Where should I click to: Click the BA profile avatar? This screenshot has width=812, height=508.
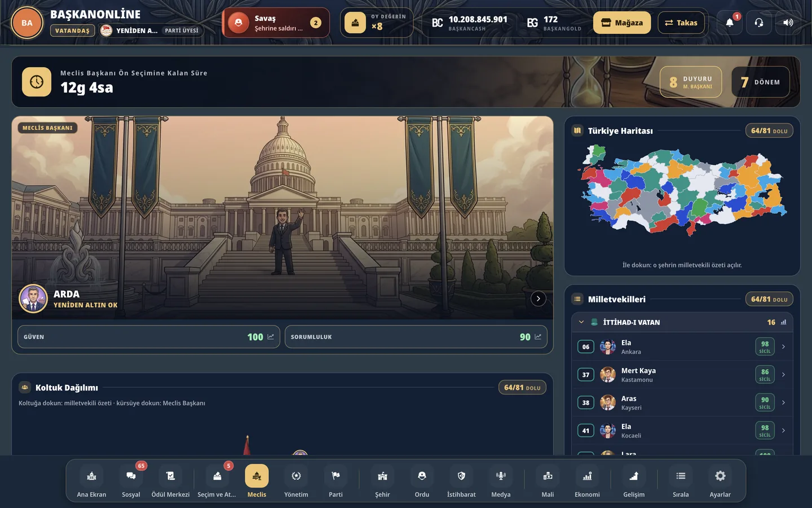tap(27, 23)
